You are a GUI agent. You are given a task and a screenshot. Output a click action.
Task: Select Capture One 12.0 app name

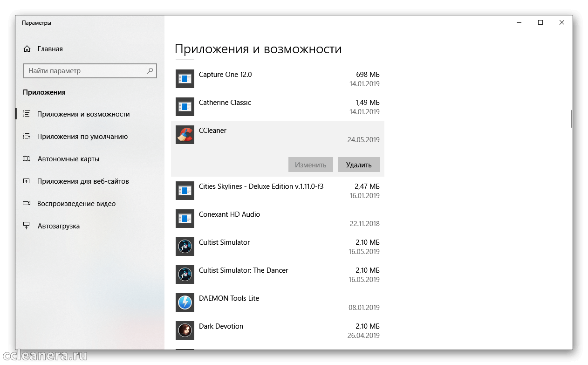pyautogui.click(x=225, y=75)
